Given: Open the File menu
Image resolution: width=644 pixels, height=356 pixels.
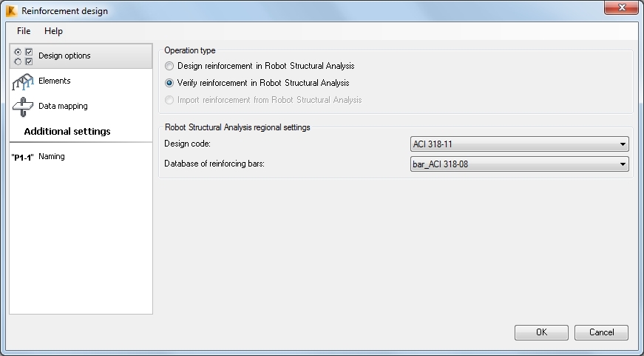Looking at the screenshot, I should click(24, 31).
